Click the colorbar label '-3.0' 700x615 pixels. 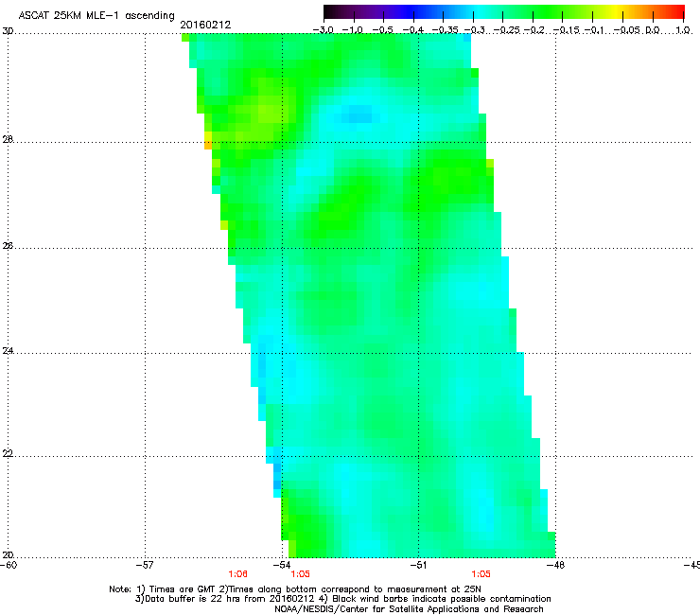[x=323, y=30]
